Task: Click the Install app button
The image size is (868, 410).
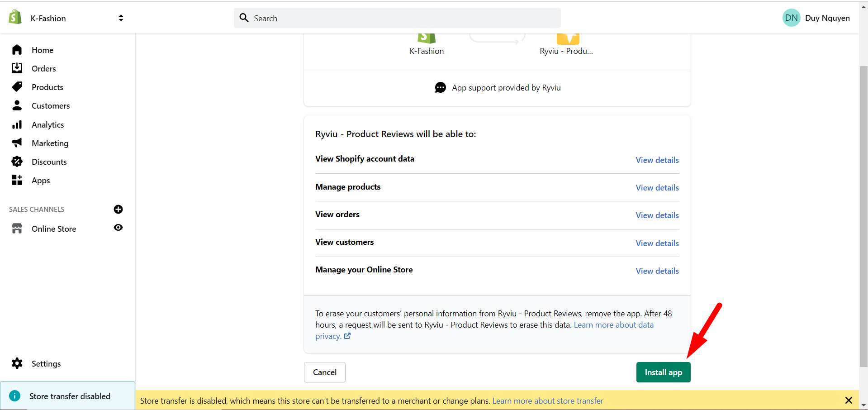Action: pos(663,372)
